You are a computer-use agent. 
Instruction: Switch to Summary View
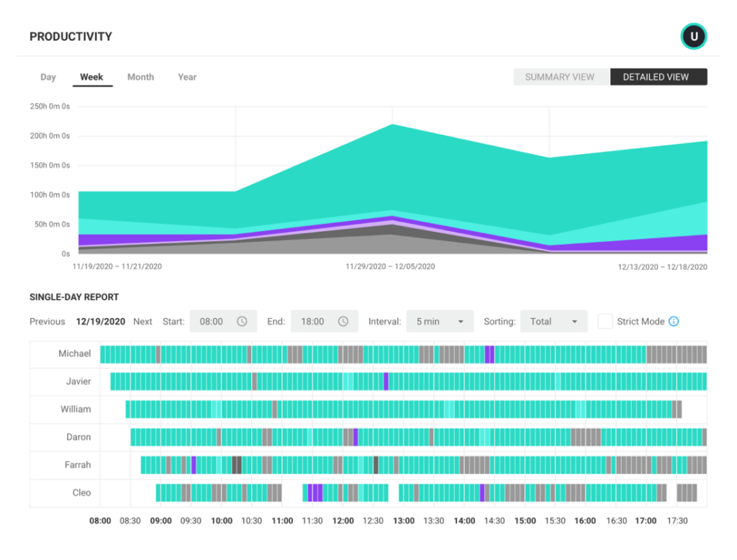561,76
